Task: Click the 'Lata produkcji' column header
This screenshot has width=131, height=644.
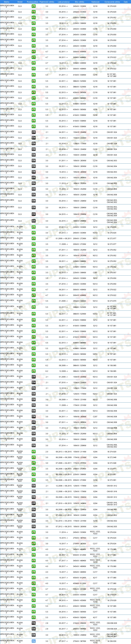Action: pyautogui.click(x=63, y=2)
